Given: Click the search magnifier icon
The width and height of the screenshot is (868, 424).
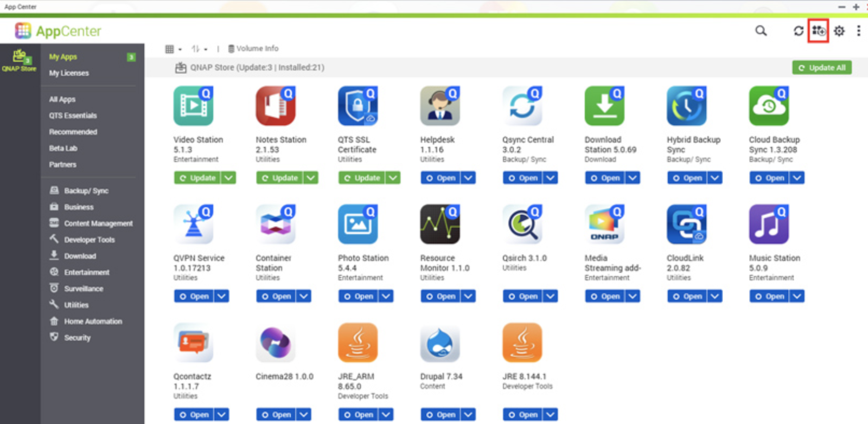Looking at the screenshot, I should 761,31.
